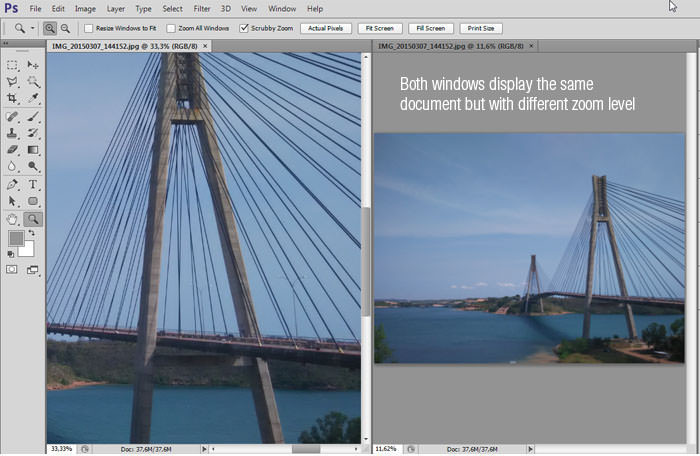700x456 pixels.
Task: Click the Actual Pixels button
Action: [325, 28]
